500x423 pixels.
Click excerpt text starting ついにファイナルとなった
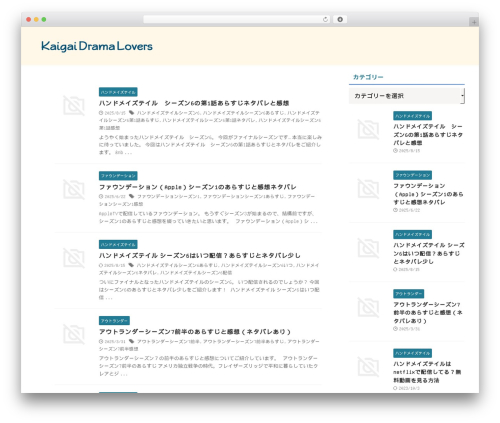click(x=209, y=290)
